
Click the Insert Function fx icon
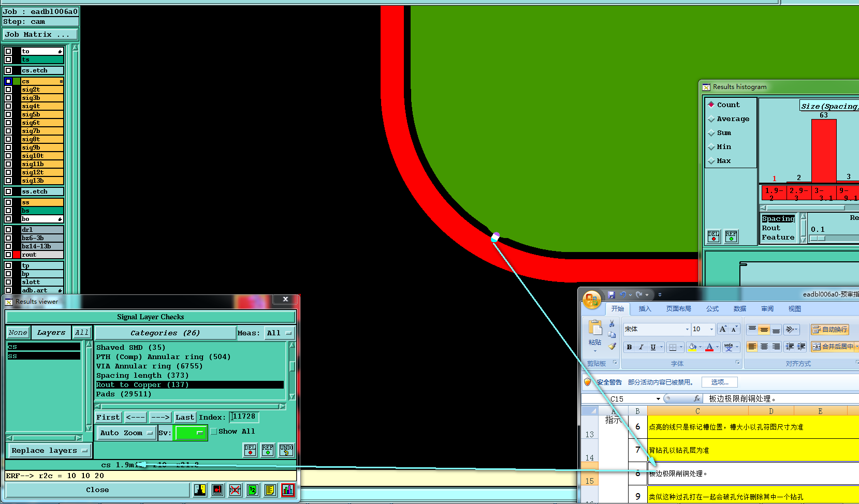(x=697, y=398)
